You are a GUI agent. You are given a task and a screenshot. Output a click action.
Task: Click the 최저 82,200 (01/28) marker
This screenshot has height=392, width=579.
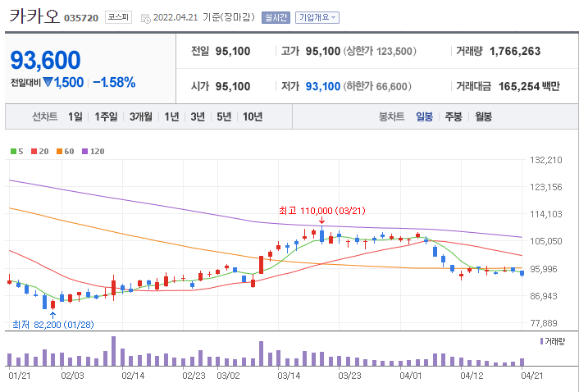tap(53, 325)
